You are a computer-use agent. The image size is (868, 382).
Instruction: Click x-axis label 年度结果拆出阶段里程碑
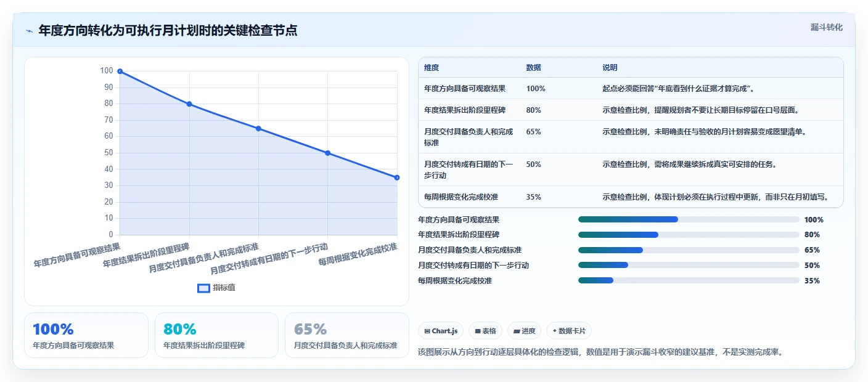click(146, 255)
